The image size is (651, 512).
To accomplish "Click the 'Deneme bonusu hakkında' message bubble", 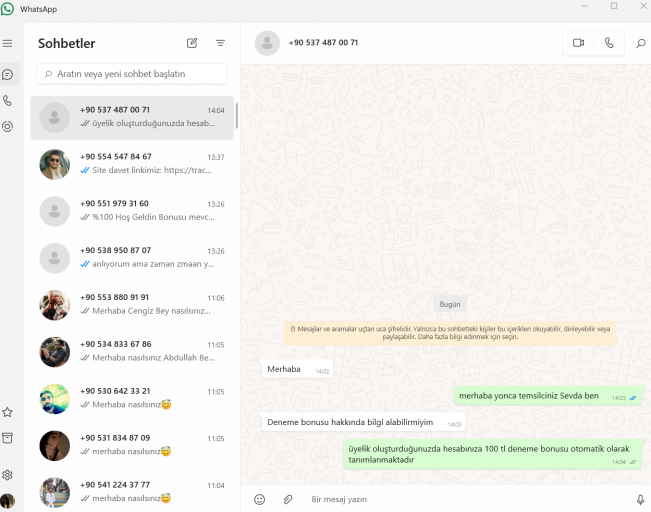I will click(364, 422).
